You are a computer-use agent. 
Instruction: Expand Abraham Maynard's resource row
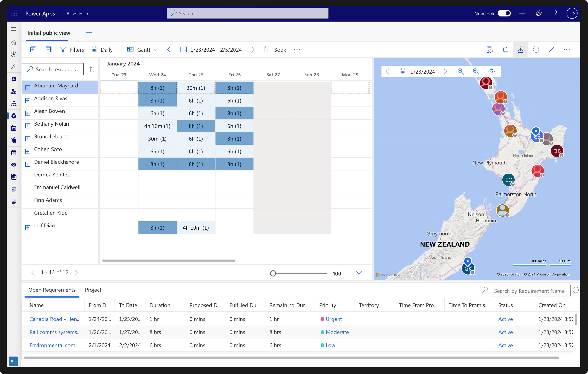click(28, 88)
